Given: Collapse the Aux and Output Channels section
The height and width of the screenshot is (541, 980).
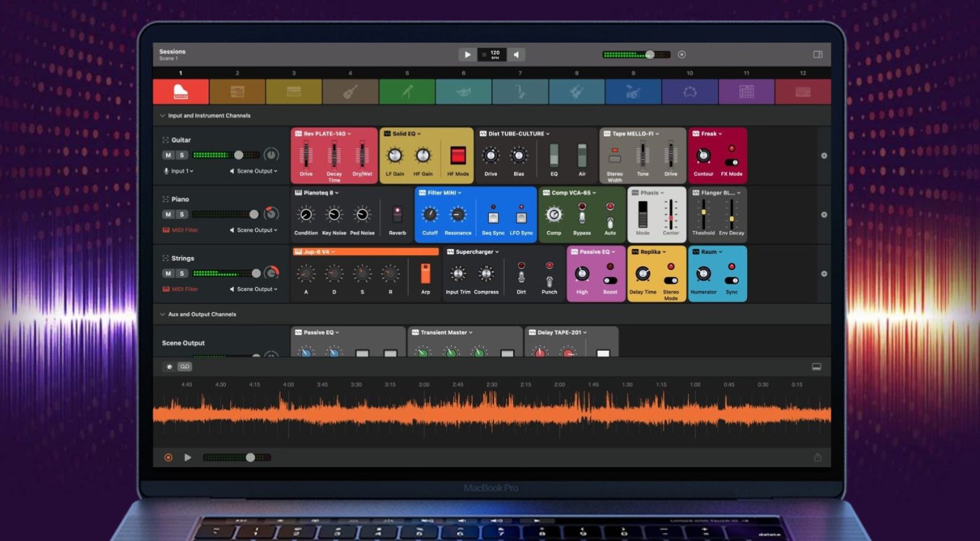Looking at the screenshot, I should pos(162,315).
